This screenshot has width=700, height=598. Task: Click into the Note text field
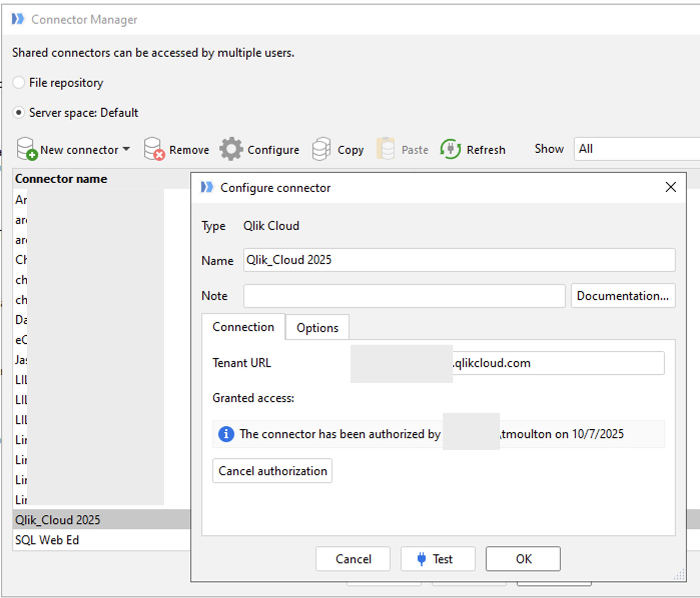click(x=404, y=296)
